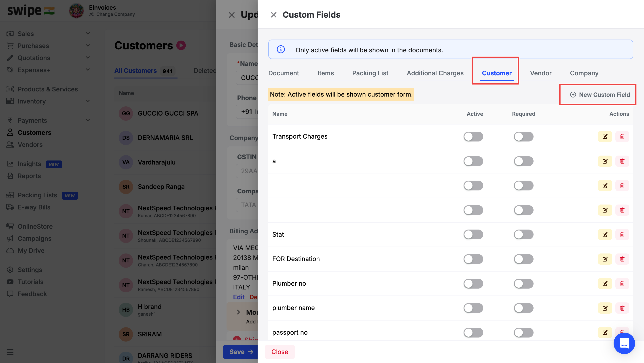The width and height of the screenshot is (644, 363).
Task: Select the Sandeep Ranga customer row
Action: click(165, 187)
